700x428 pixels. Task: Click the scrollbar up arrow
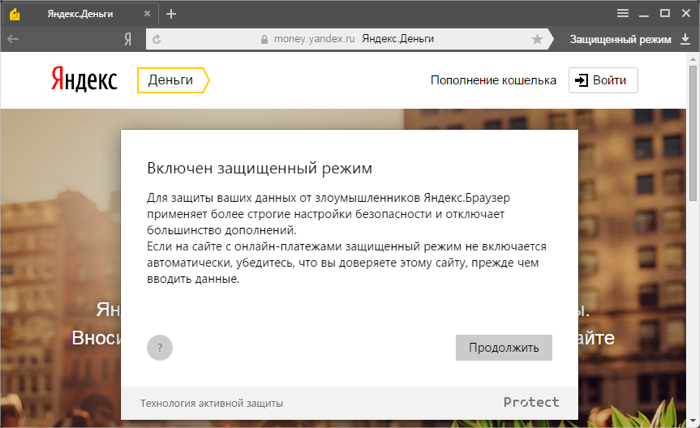(x=693, y=59)
